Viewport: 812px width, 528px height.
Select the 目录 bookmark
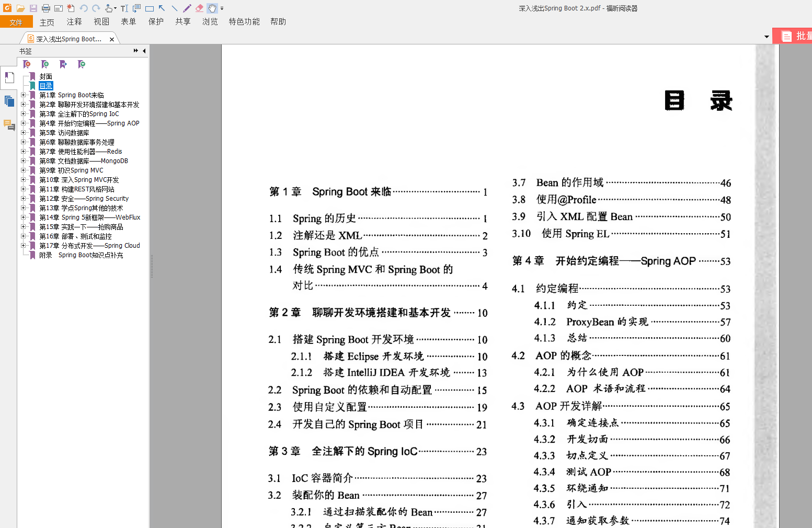coord(46,86)
